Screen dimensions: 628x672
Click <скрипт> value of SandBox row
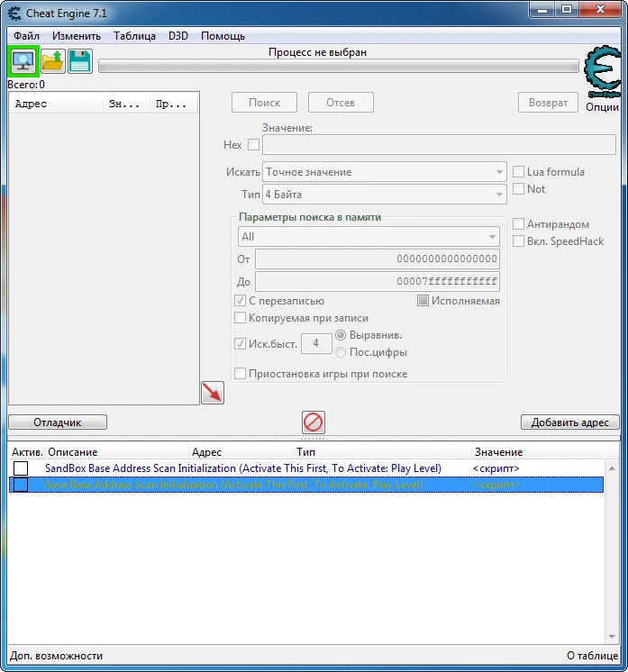[496, 468]
